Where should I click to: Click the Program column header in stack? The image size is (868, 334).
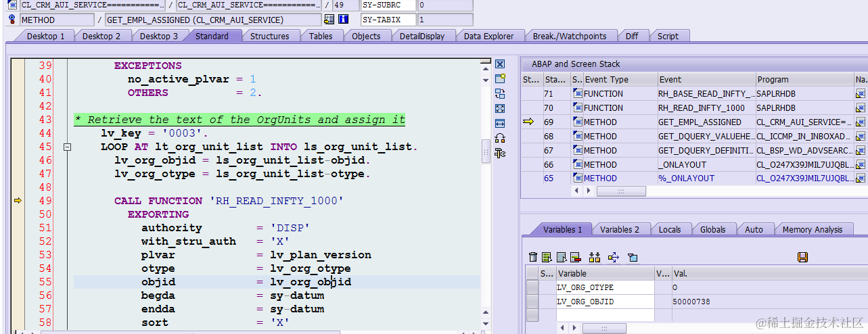tap(804, 80)
